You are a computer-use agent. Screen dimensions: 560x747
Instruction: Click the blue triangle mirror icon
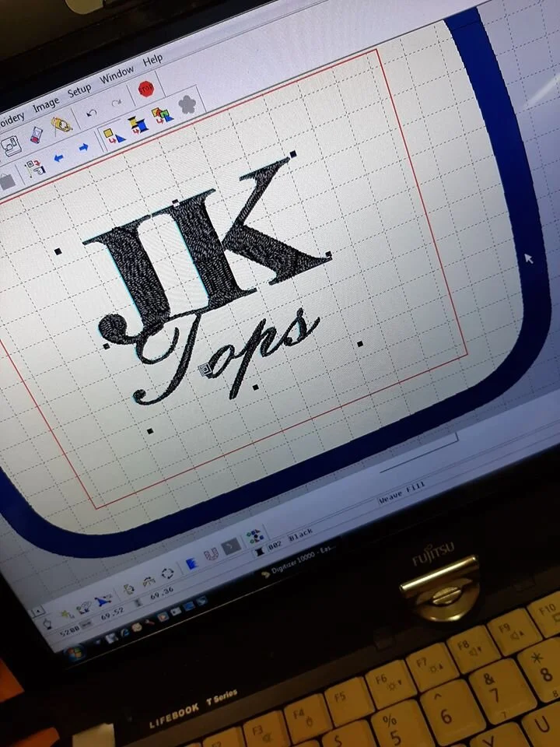point(103,601)
